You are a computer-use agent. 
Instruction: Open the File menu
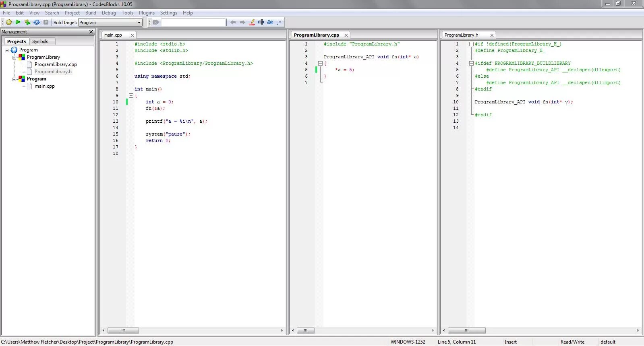pyautogui.click(x=6, y=13)
